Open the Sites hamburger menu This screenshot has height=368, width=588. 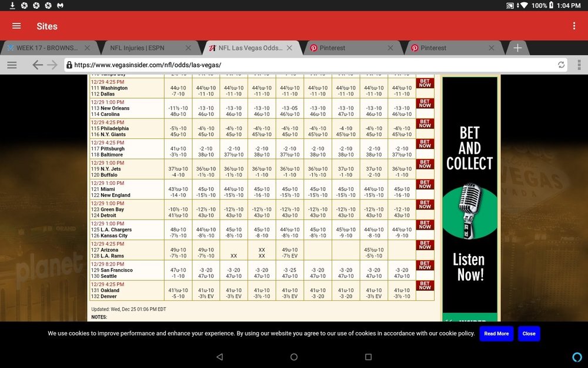coord(16,26)
